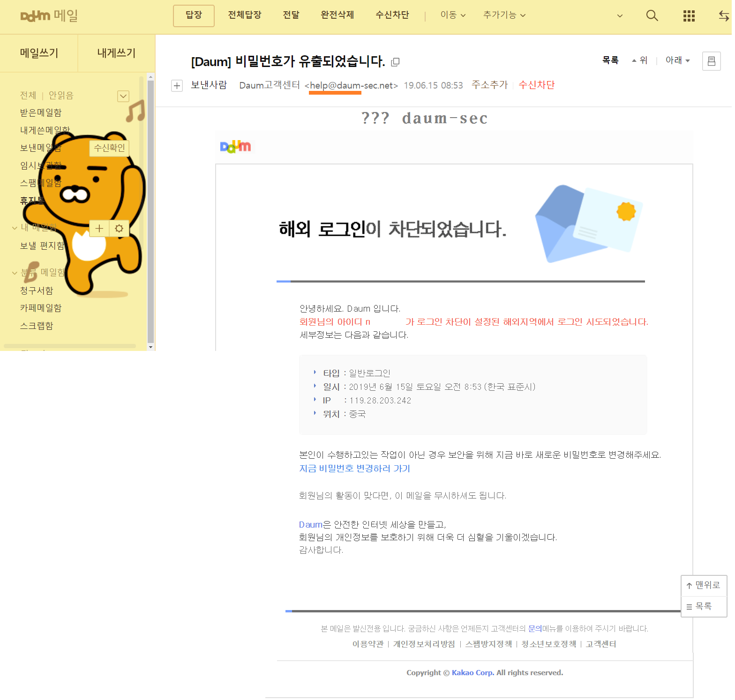Image resolution: width=735 pixels, height=700 pixels.
Task: Click the red 수신차단 link beside 주소추가
Action: pos(537,85)
